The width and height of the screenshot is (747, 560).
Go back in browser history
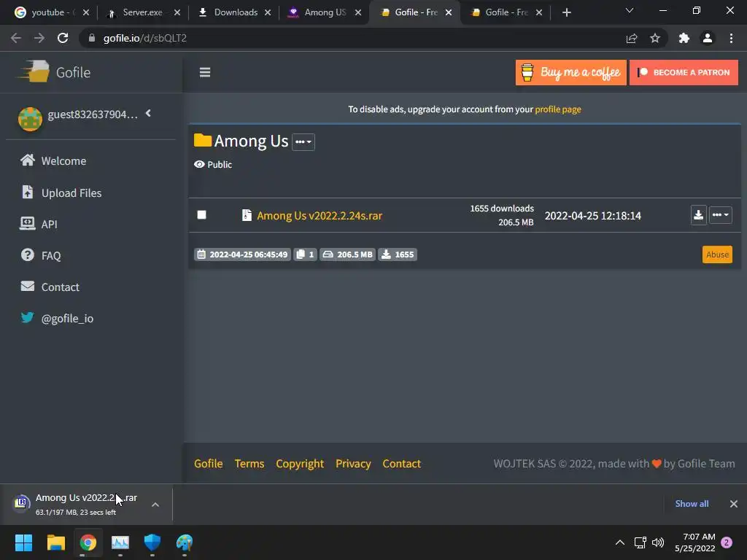point(16,38)
